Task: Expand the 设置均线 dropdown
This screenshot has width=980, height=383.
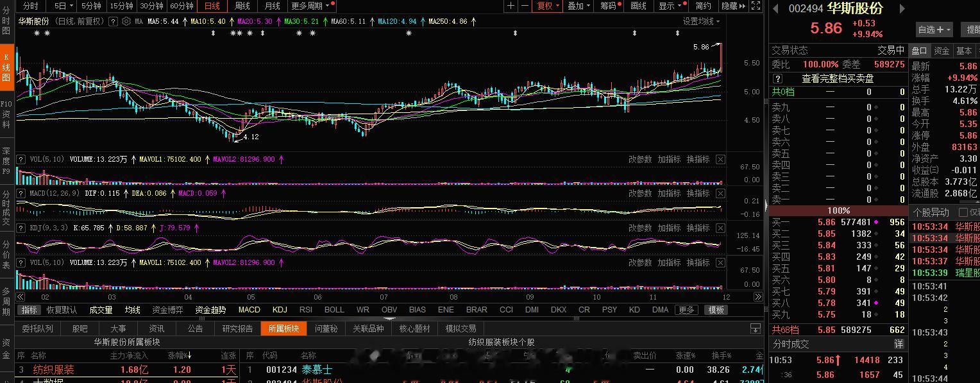Action: [701, 21]
